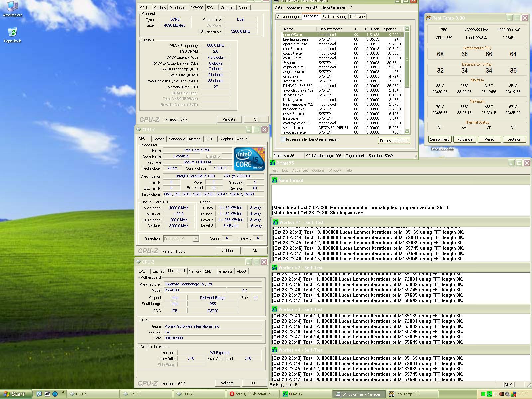Sort processes by Benutzername column header
The image size is (532, 399).
(335, 29)
